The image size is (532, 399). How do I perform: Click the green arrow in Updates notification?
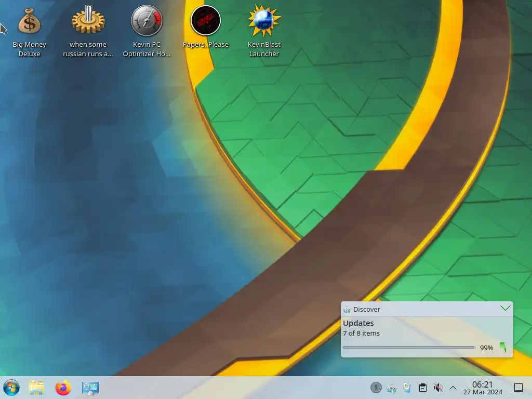(503, 347)
